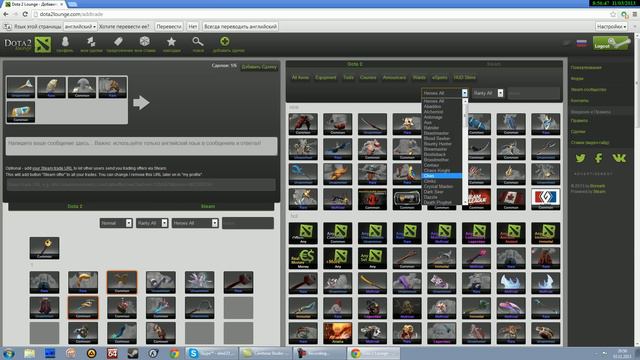Viewport: 640px width, 360px height.
Task: Open File Explorer from the taskbar
Action: pyautogui.click(x=29, y=353)
